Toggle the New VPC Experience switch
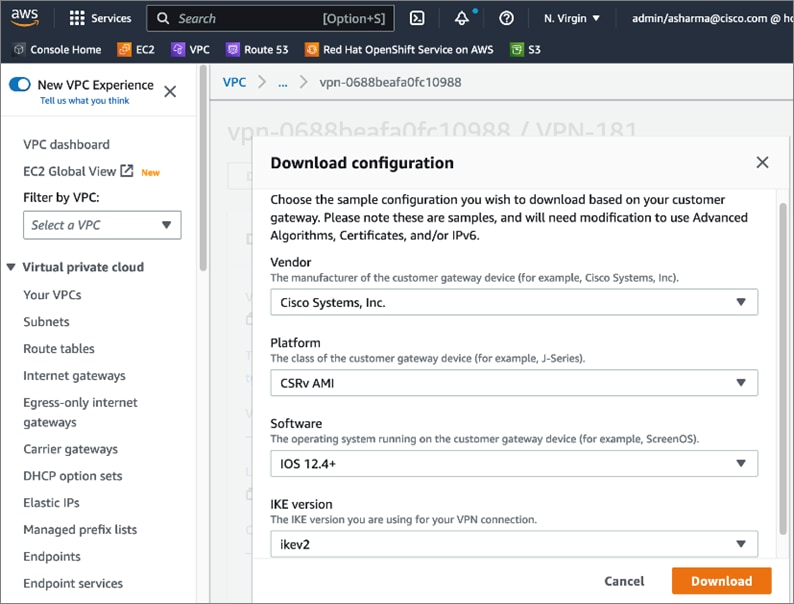This screenshot has height=604, width=794. (x=20, y=84)
